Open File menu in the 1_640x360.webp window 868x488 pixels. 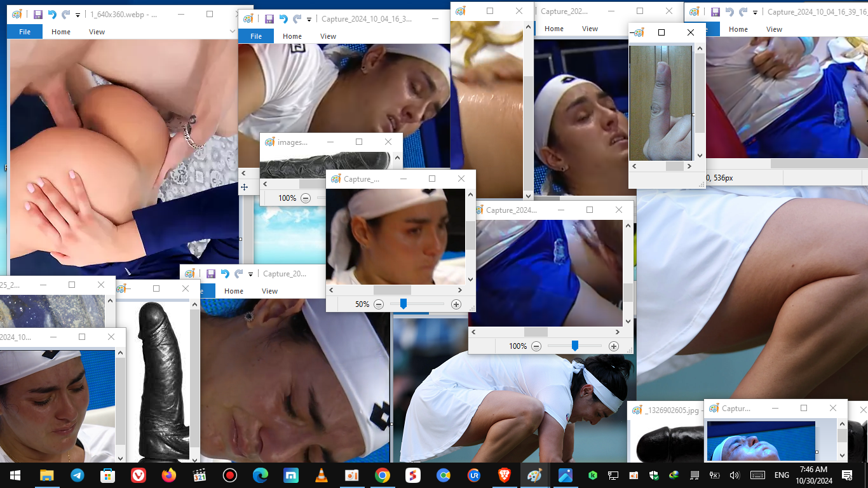click(x=25, y=32)
